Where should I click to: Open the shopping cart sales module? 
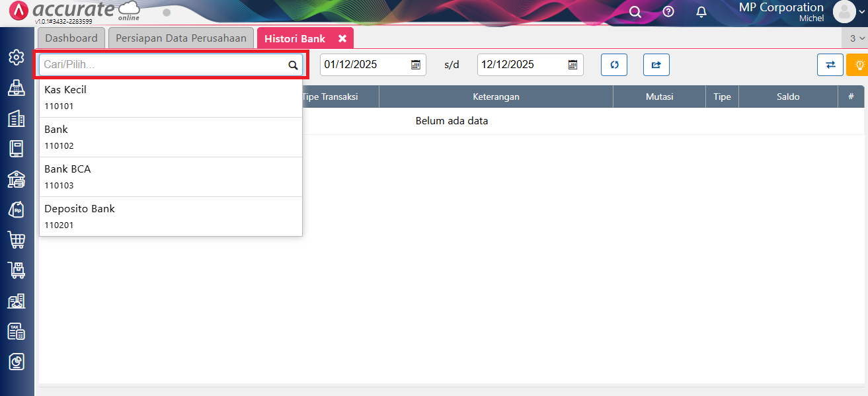coord(16,239)
